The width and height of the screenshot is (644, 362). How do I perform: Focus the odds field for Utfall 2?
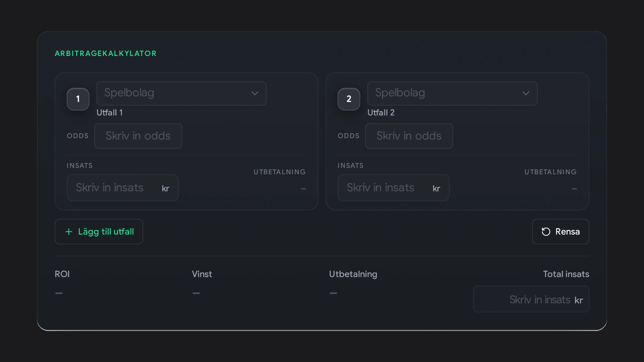pyautogui.click(x=409, y=136)
